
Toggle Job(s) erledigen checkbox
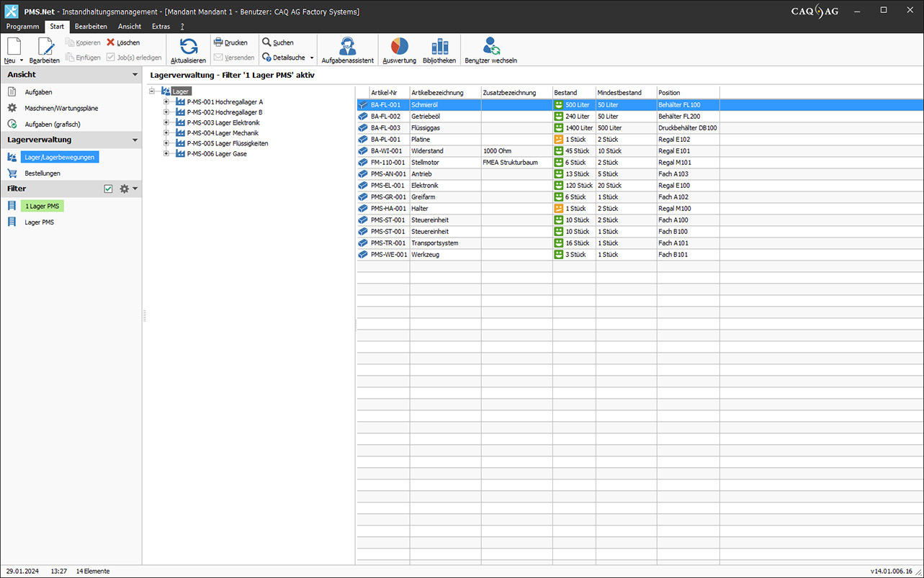tap(110, 58)
